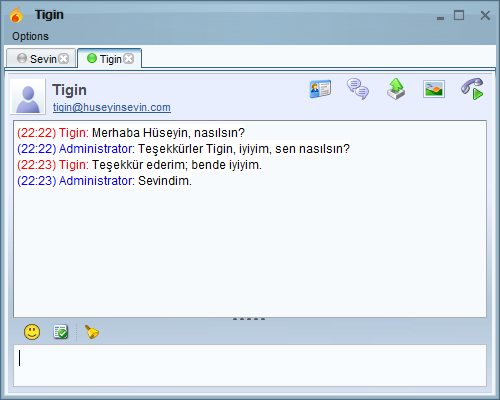This screenshot has width=500, height=400.
Task: Send a buzz with bell icon
Action: pos(92,332)
